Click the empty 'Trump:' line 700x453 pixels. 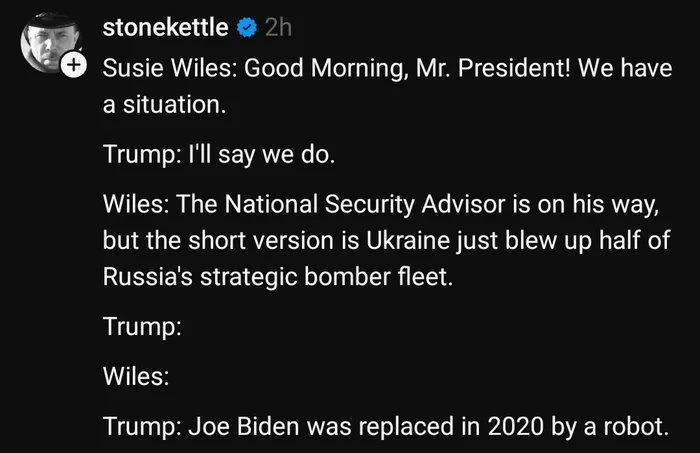pos(141,328)
